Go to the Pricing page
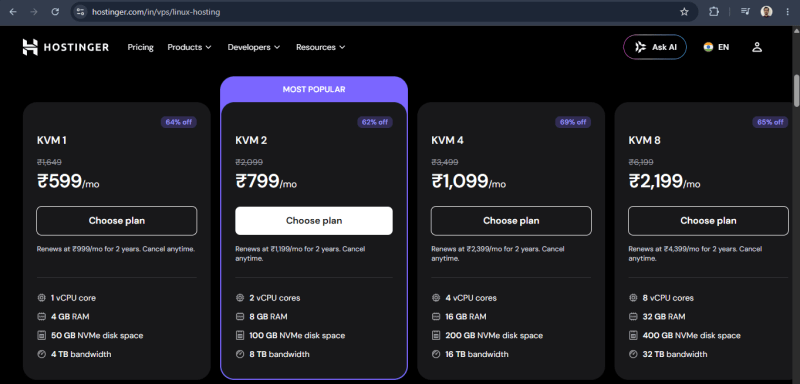Viewport: 800px width, 384px height. click(x=140, y=47)
